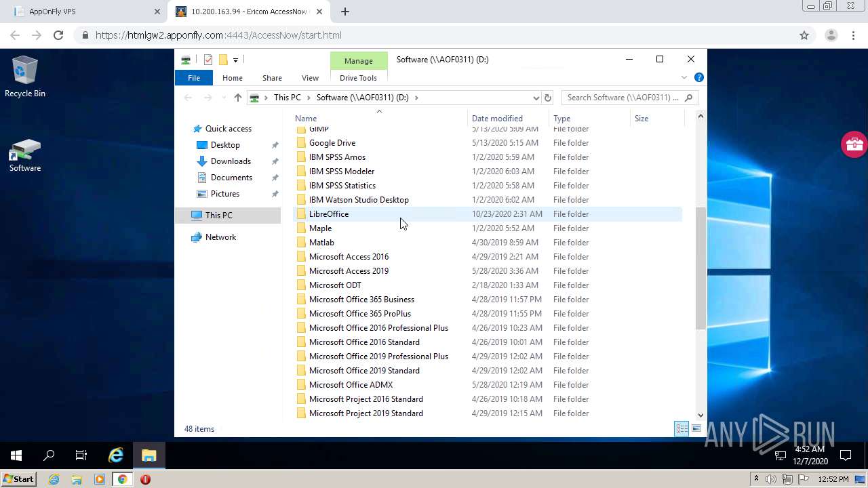The height and width of the screenshot is (488, 868).
Task: Click This PC in the address breadcrumb
Action: click(x=288, y=98)
